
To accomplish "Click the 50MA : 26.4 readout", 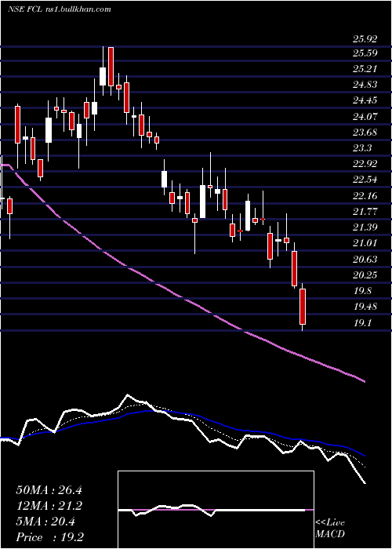I will point(49,490).
